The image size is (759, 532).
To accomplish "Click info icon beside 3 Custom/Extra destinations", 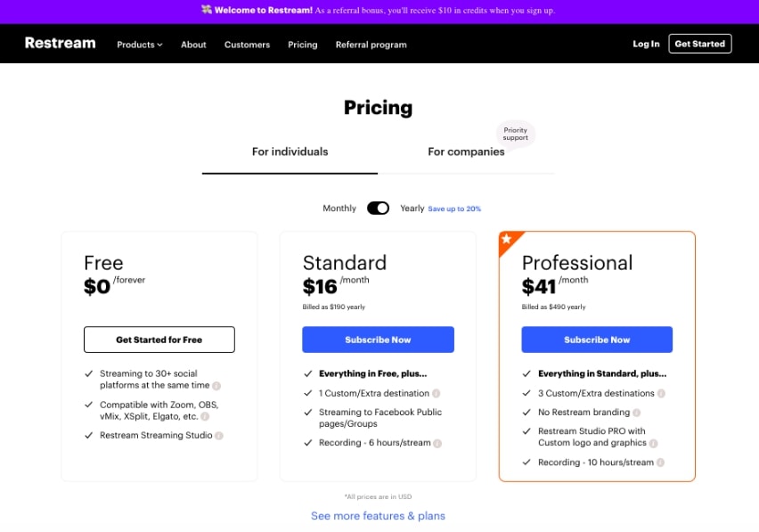I will pyautogui.click(x=661, y=394).
